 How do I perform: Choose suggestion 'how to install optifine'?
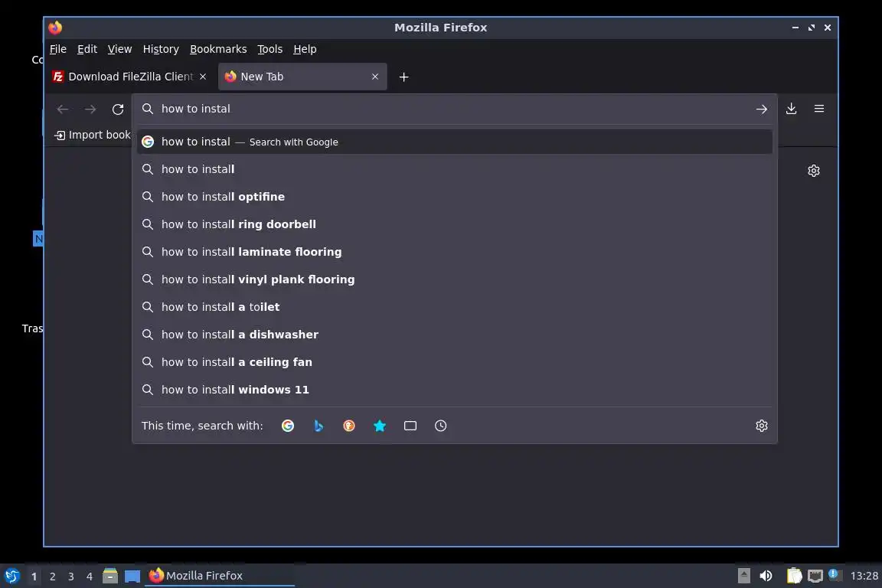point(455,197)
